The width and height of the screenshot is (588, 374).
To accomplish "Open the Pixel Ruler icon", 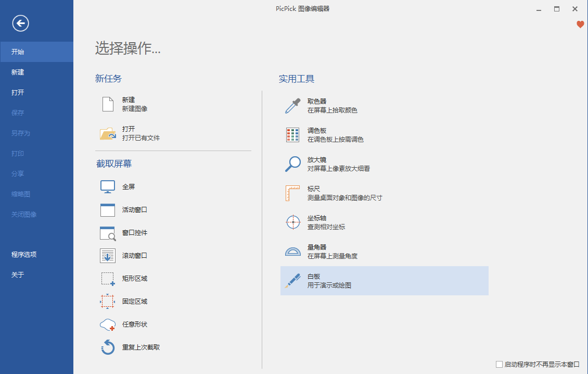I will [x=293, y=193].
